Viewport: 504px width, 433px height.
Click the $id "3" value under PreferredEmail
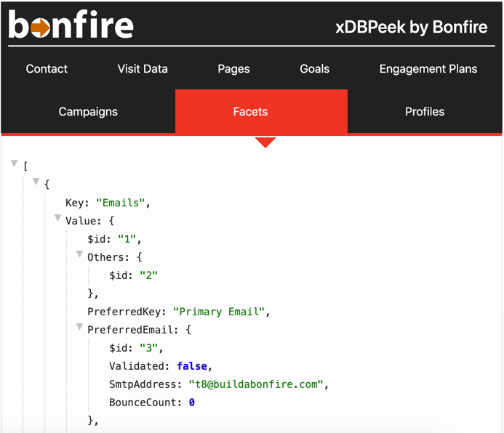[x=149, y=348]
